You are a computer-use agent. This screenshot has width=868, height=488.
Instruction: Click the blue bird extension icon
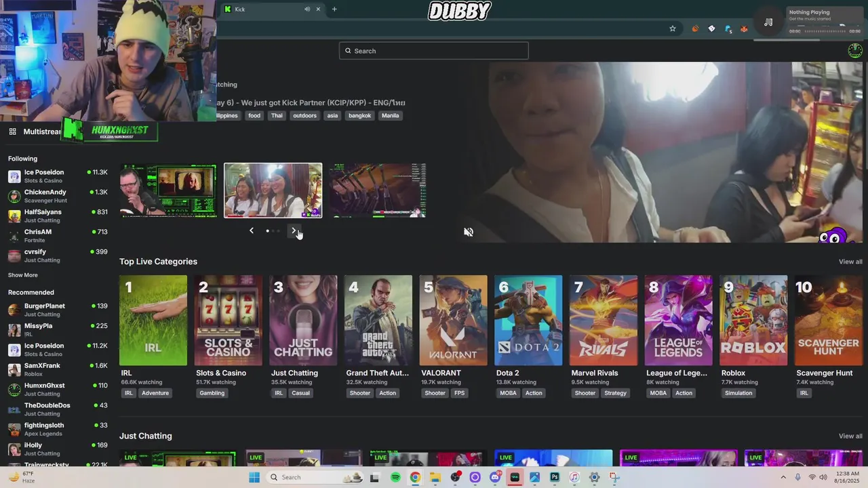(x=728, y=28)
